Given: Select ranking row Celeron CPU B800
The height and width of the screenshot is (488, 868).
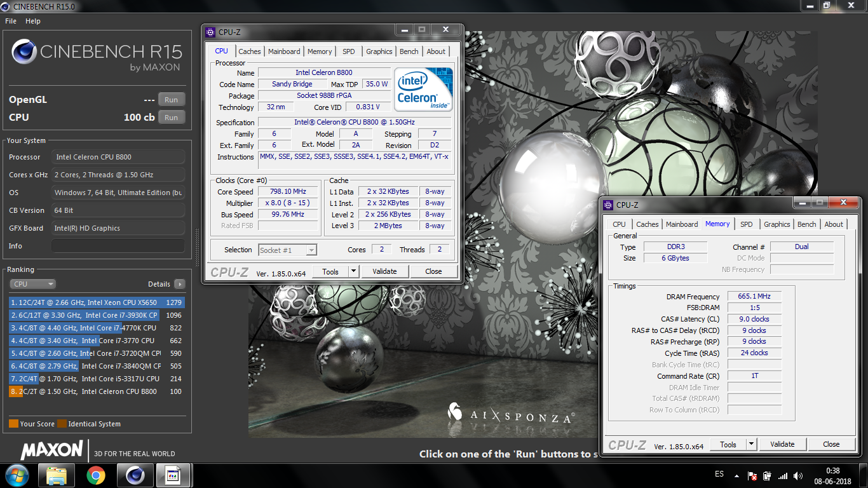Looking at the screenshot, I should [x=97, y=391].
